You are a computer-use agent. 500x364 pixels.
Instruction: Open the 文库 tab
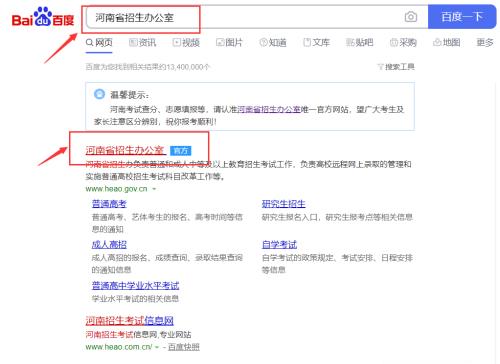pos(316,42)
